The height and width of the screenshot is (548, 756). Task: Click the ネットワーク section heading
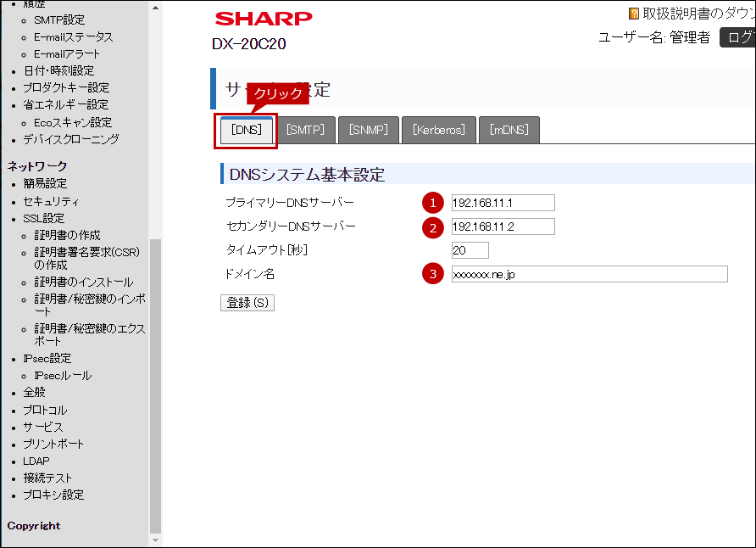click(37, 166)
